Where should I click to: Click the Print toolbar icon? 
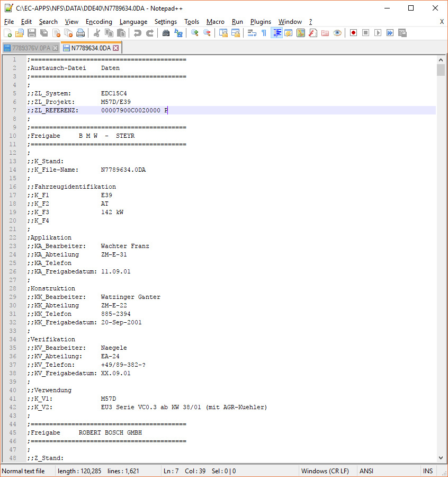[x=80, y=33]
